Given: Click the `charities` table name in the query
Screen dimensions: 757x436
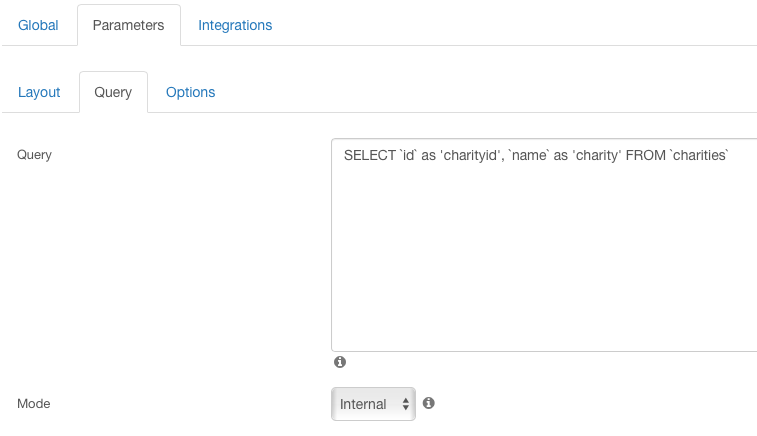Looking at the screenshot, I should tap(699, 155).
